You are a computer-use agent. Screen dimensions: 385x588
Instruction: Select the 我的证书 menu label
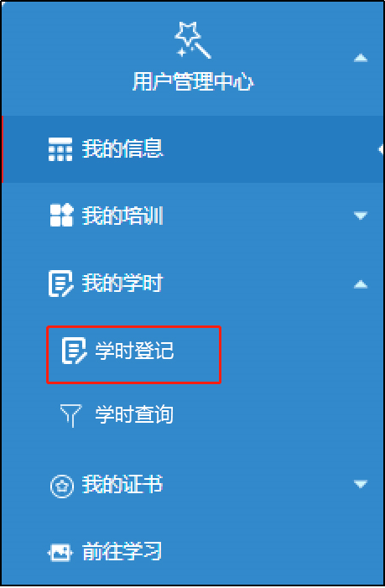[122, 484]
